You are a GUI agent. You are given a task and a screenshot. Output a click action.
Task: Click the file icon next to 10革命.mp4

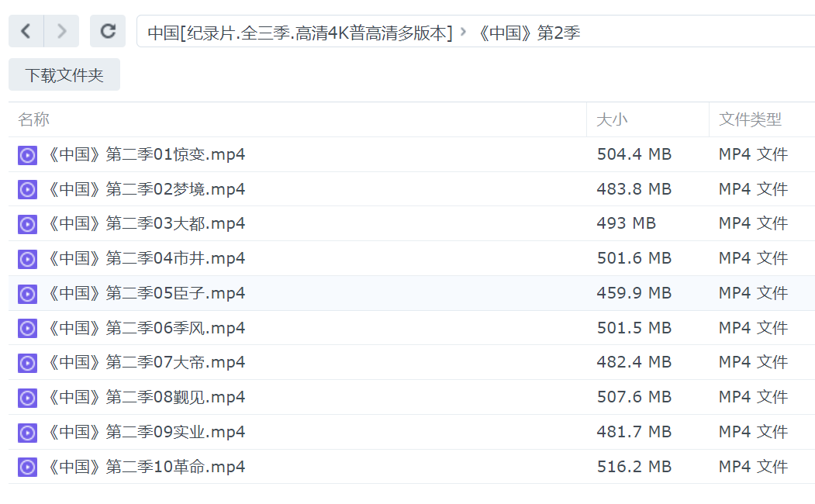27,467
